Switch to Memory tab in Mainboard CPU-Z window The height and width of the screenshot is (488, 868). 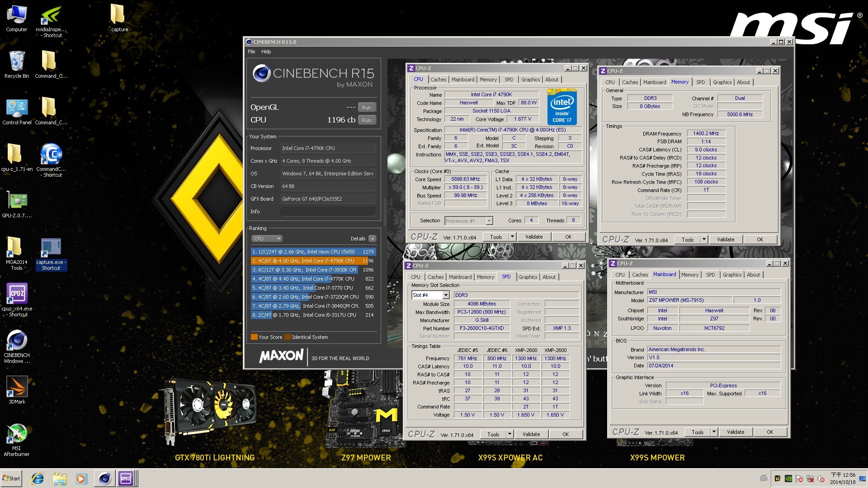coord(690,275)
